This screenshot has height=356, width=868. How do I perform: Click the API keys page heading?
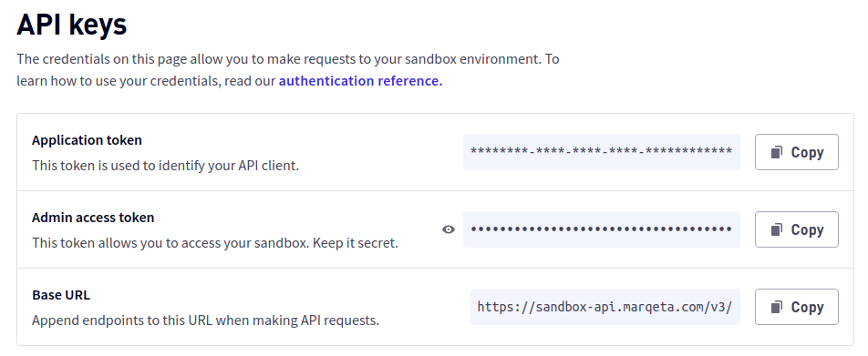[72, 25]
